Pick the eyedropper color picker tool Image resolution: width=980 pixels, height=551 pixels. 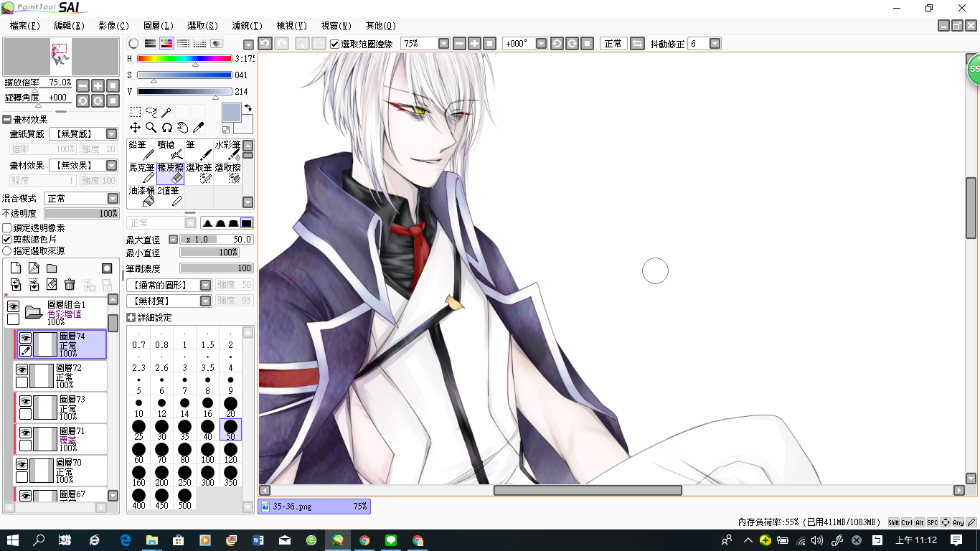pyautogui.click(x=198, y=128)
